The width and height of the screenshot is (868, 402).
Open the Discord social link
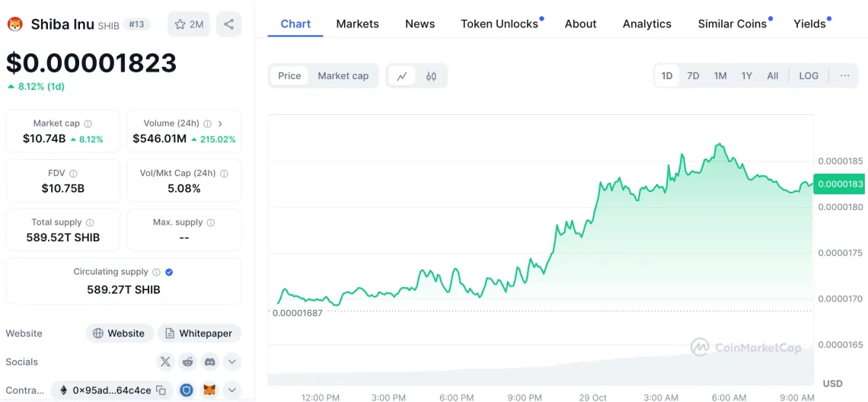tap(209, 362)
